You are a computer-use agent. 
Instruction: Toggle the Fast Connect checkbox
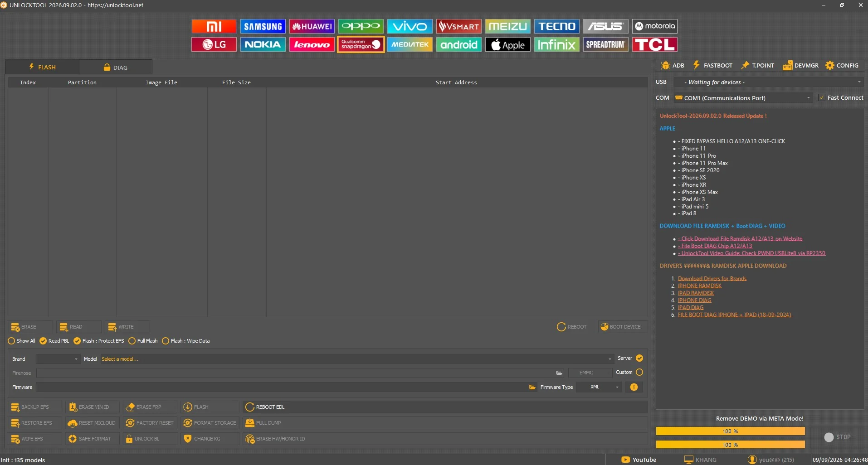(840, 97)
